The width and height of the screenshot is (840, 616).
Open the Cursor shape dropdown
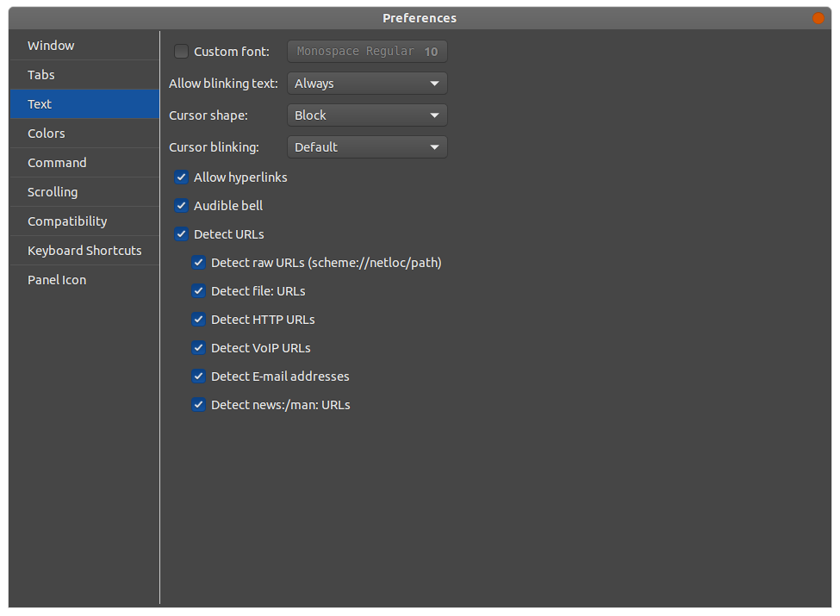tap(367, 115)
